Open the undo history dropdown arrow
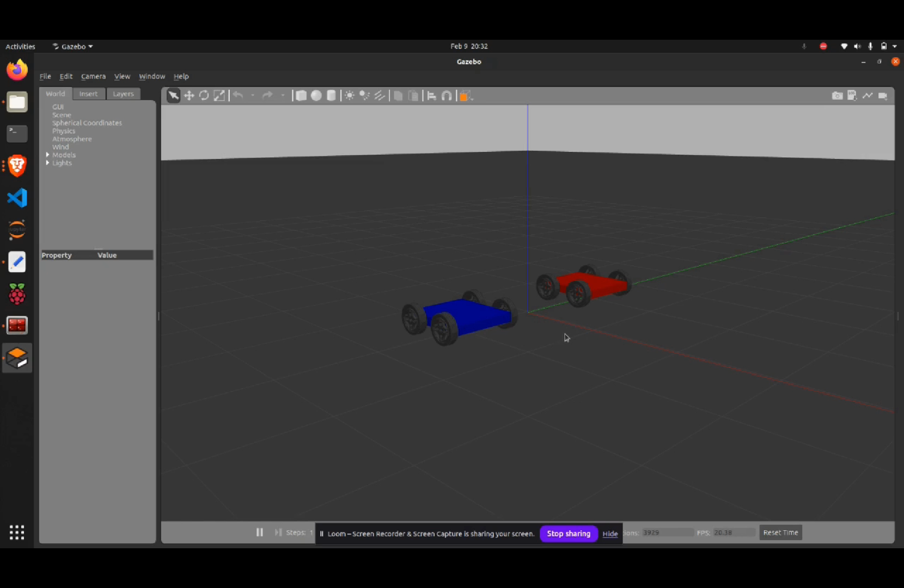 tap(253, 96)
